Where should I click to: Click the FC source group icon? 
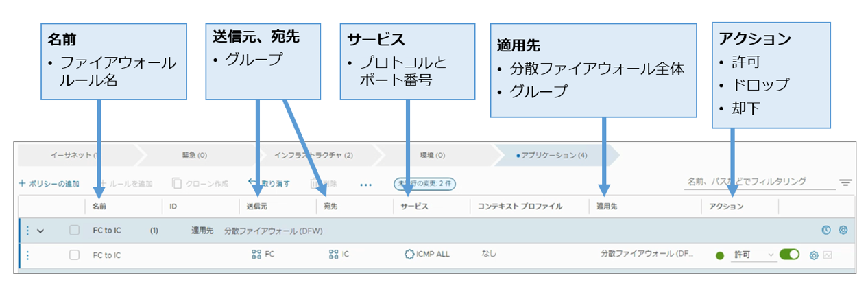coord(257,255)
